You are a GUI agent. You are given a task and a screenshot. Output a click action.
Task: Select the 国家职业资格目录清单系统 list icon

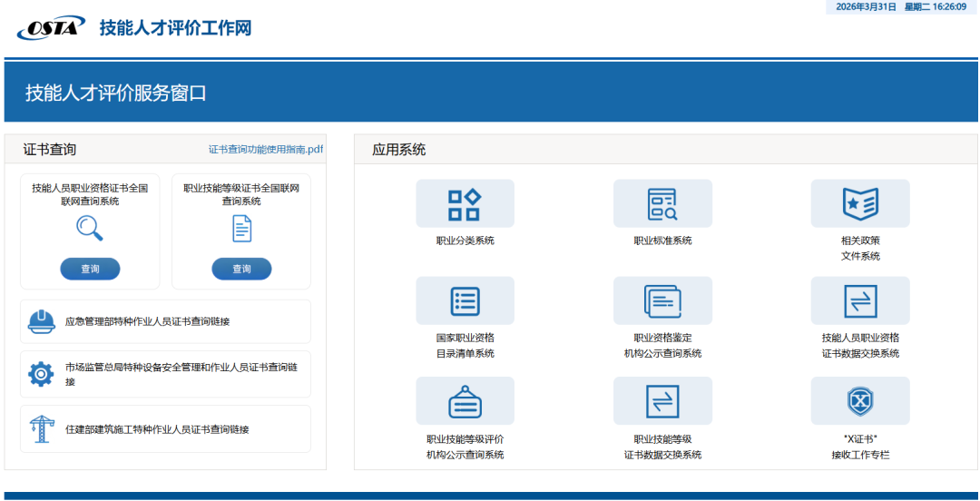pyautogui.click(x=465, y=301)
